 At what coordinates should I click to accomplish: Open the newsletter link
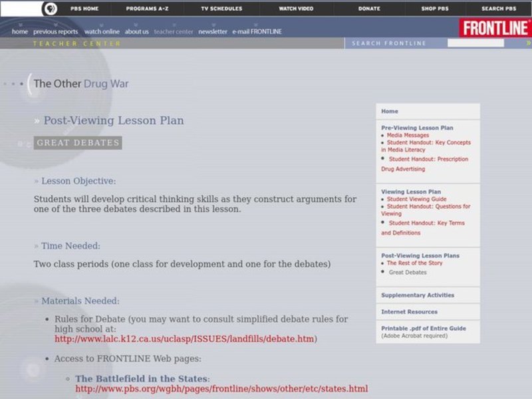tap(212, 32)
